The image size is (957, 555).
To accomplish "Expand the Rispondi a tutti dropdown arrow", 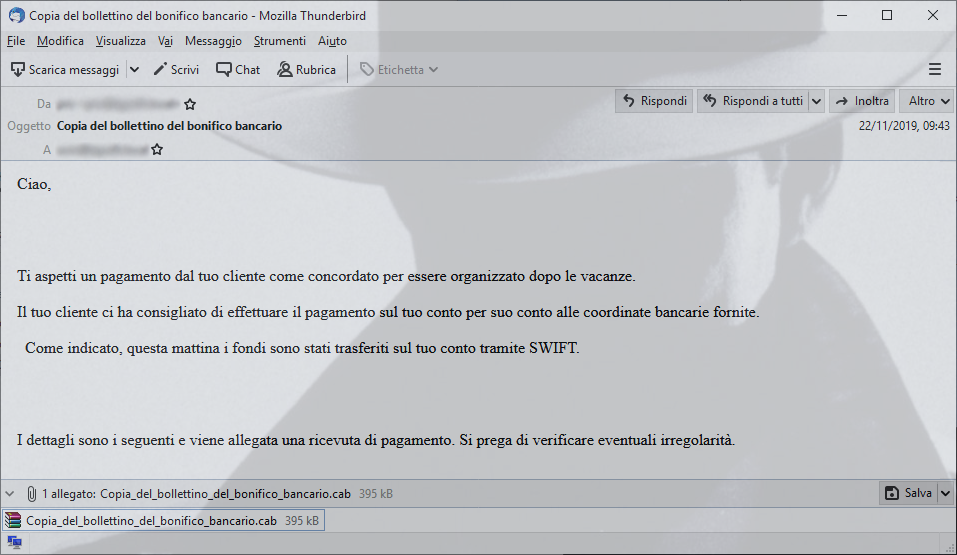I will (816, 101).
